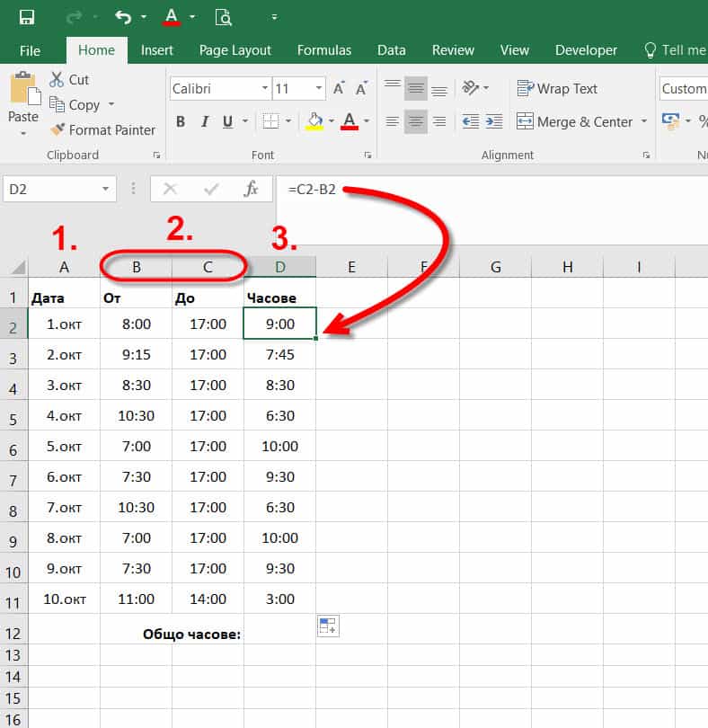Image resolution: width=708 pixels, height=728 pixels.
Task: Center text horizontally
Action: pos(416,121)
